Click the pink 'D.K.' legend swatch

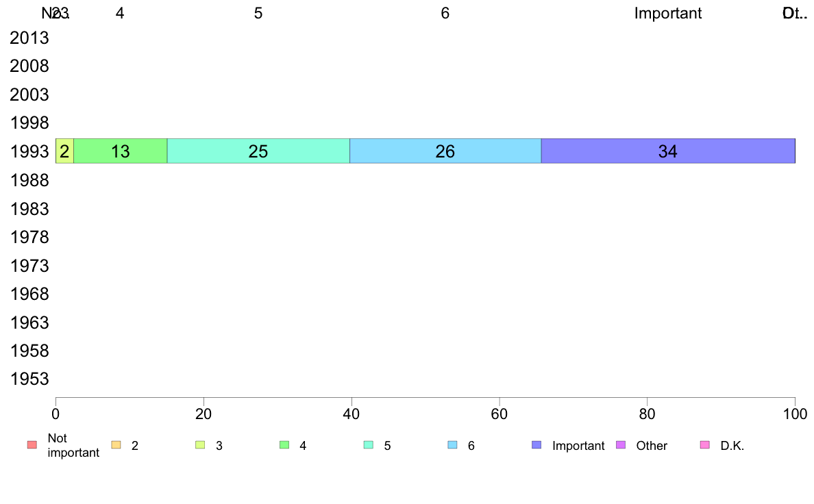point(705,445)
